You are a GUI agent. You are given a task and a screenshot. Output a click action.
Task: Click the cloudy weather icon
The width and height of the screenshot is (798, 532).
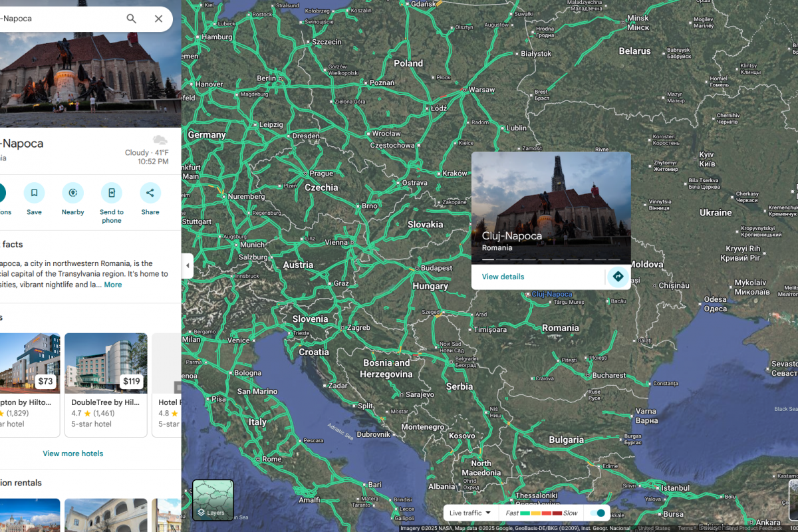pyautogui.click(x=160, y=140)
